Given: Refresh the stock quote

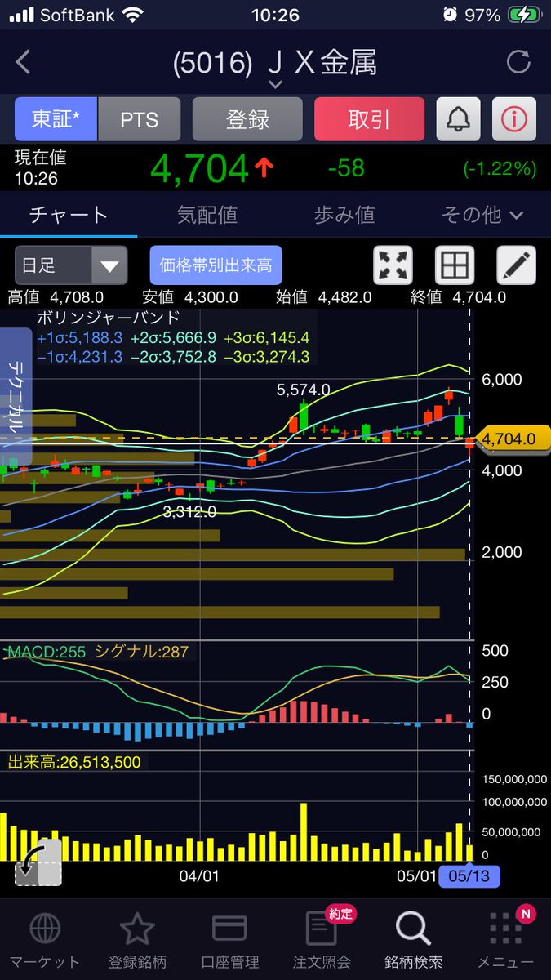Looking at the screenshot, I should 518,62.
